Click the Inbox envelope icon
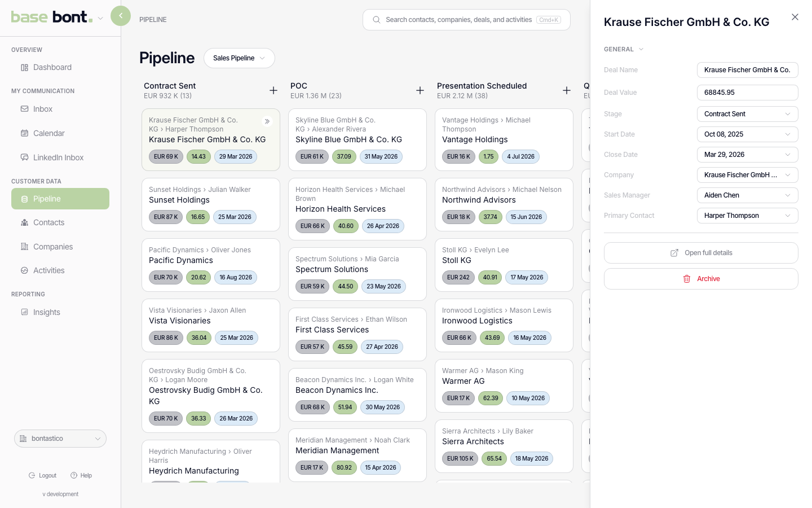The height and width of the screenshot is (508, 812). point(24,109)
